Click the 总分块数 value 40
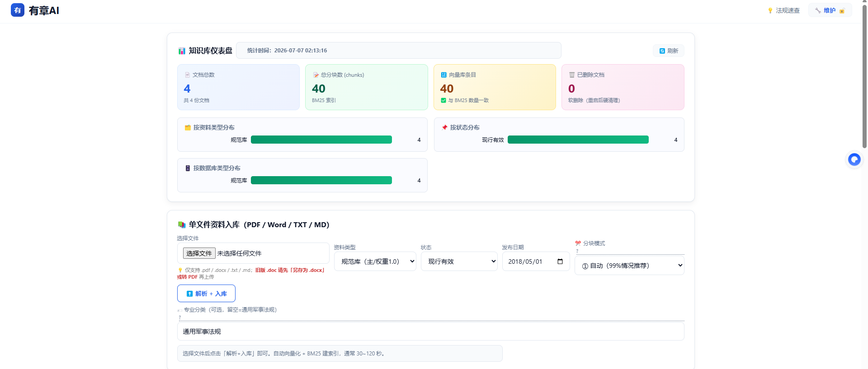 pyautogui.click(x=319, y=89)
